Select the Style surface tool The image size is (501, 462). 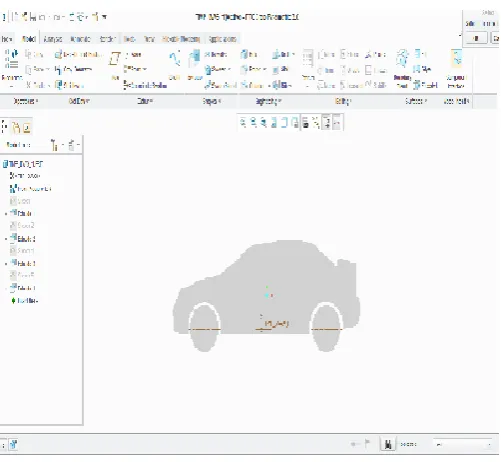click(422, 69)
